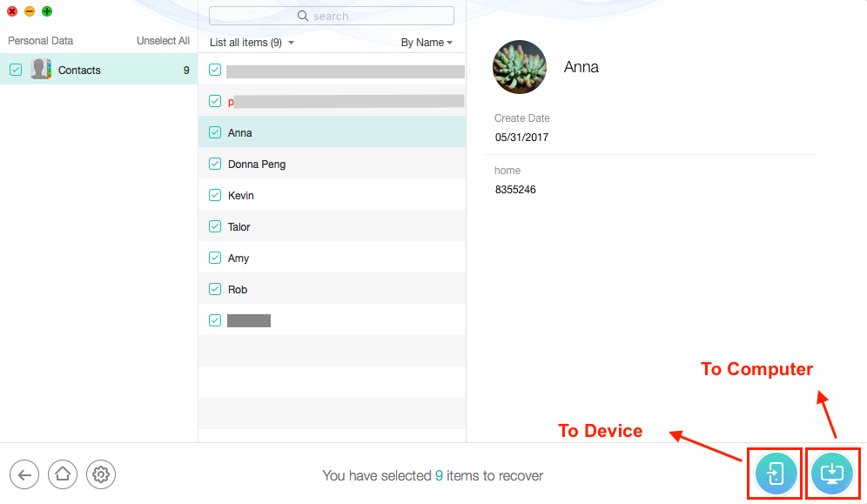867x504 pixels.
Task: Uncheck Anna's contact checkbox
Action: [x=214, y=132]
